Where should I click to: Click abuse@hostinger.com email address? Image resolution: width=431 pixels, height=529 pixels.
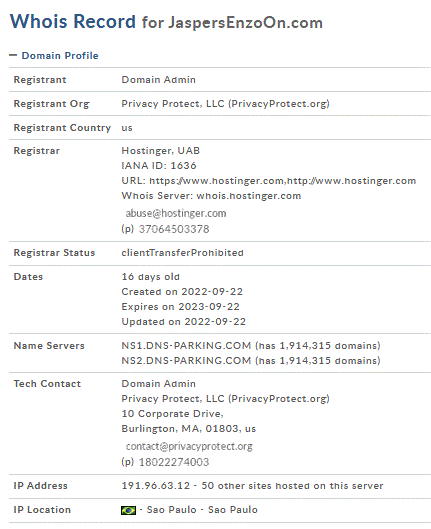(x=176, y=213)
